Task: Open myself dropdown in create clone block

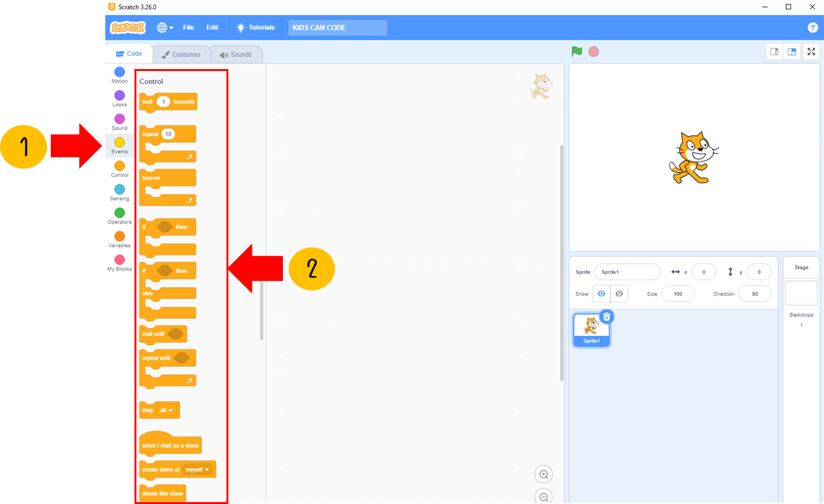Action: 197,470
